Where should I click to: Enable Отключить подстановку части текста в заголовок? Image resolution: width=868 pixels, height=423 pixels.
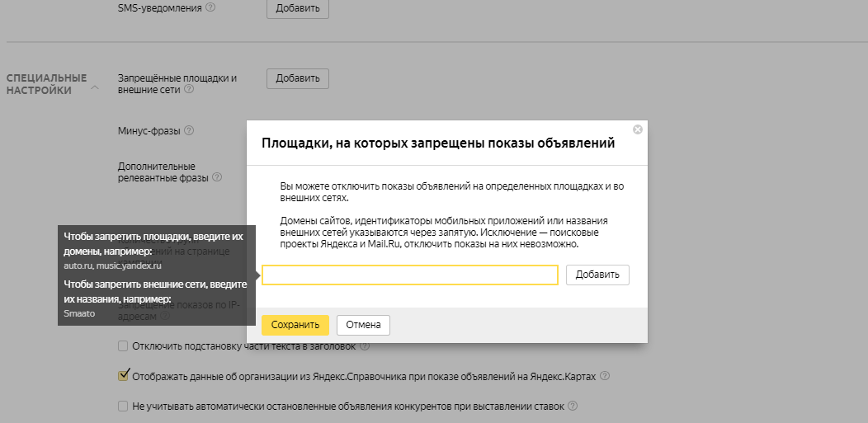pos(123,346)
